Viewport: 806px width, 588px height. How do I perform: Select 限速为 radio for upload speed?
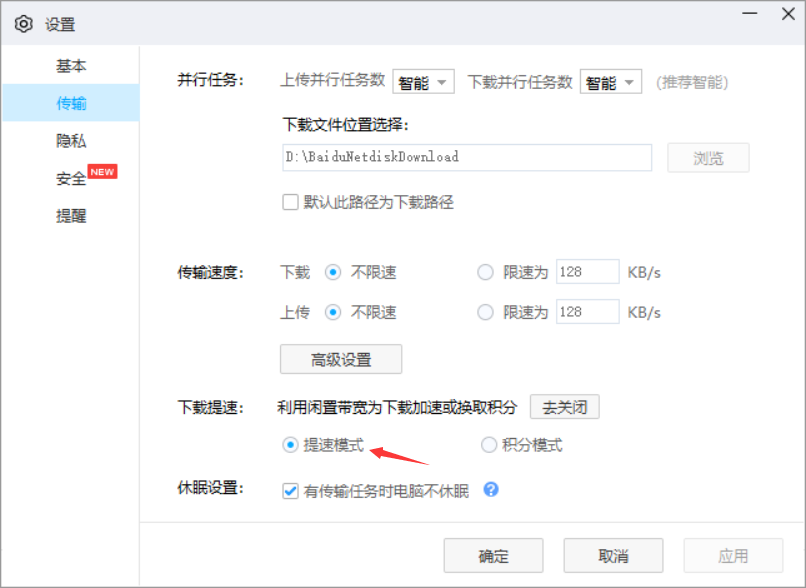coord(485,312)
